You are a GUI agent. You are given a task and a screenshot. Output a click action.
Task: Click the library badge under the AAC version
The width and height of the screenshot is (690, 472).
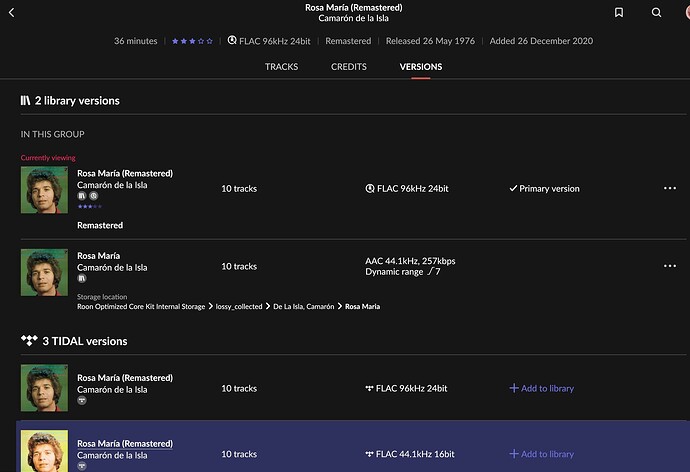pyautogui.click(x=81, y=281)
